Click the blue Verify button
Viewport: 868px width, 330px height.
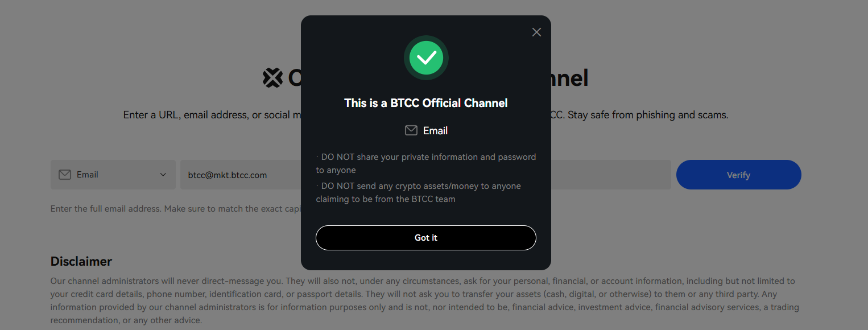(x=738, y=175)
